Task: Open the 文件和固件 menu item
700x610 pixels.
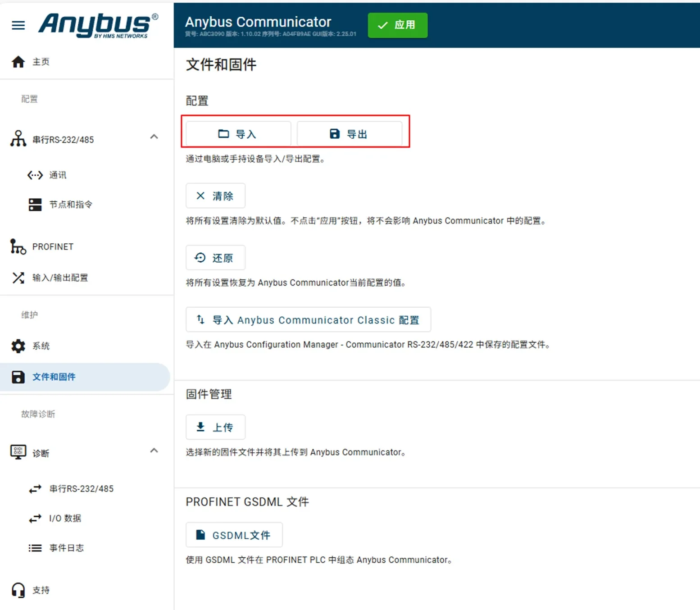Action: (54, 377)
